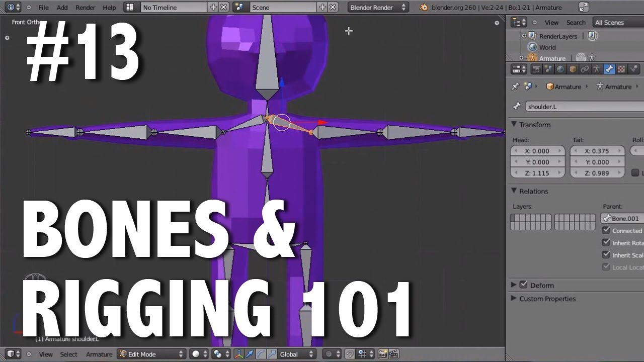Viewport: 644px width, 362px height.
Task: Select the Bone properties tab (bone icon)
Action: [609, 69]
